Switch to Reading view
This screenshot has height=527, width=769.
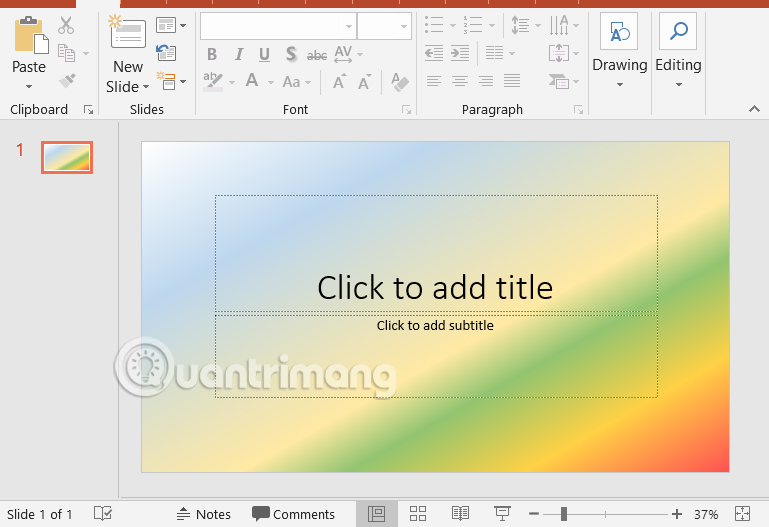460,514
